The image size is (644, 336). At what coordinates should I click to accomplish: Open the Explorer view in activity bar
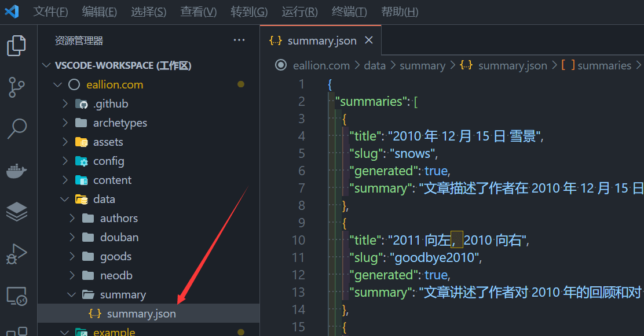(16, 46)
